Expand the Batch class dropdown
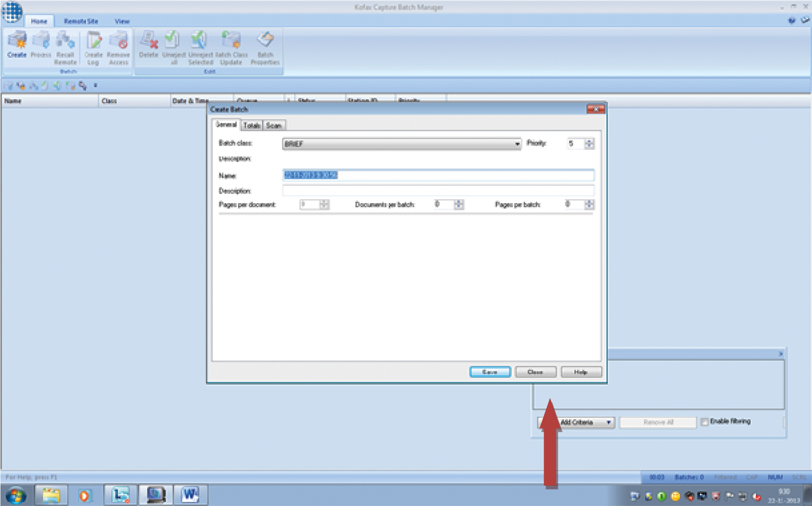 pos(517,144)
